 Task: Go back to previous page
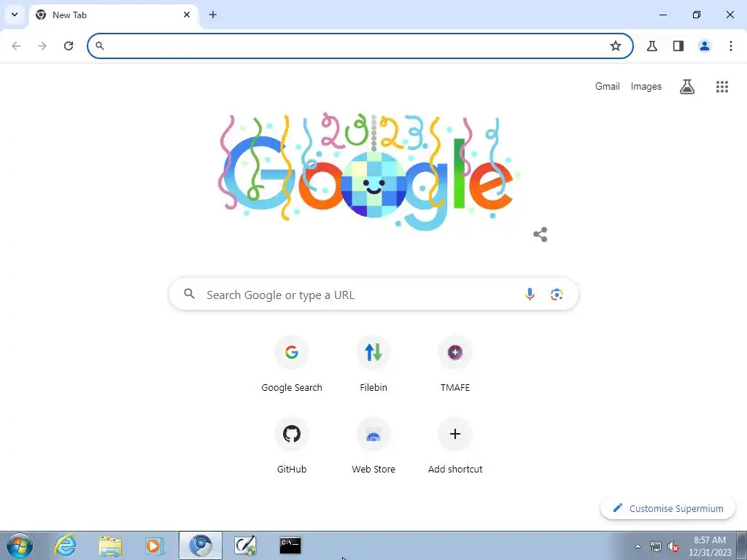[x=16, y=46]
